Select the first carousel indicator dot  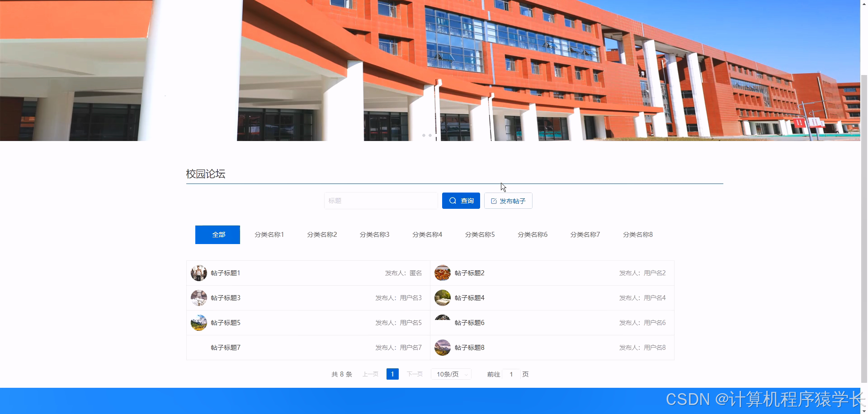click(424, 135)
